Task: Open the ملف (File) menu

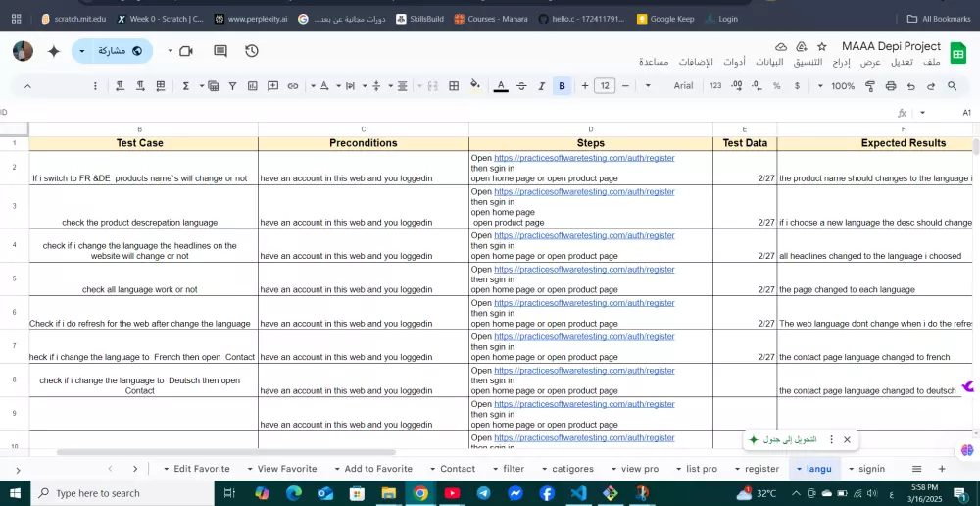Action: coord(931,62)
